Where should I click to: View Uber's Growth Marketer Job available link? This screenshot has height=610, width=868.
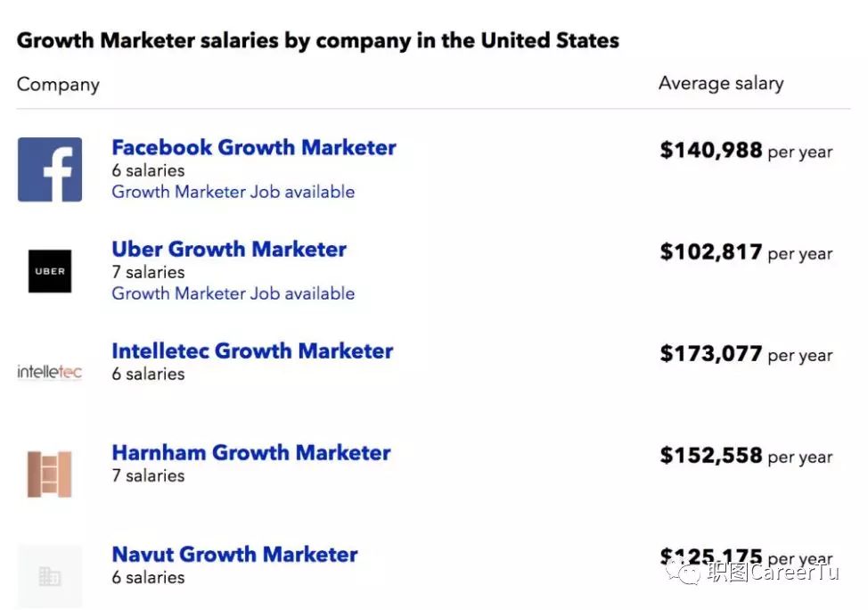[233, 293]
